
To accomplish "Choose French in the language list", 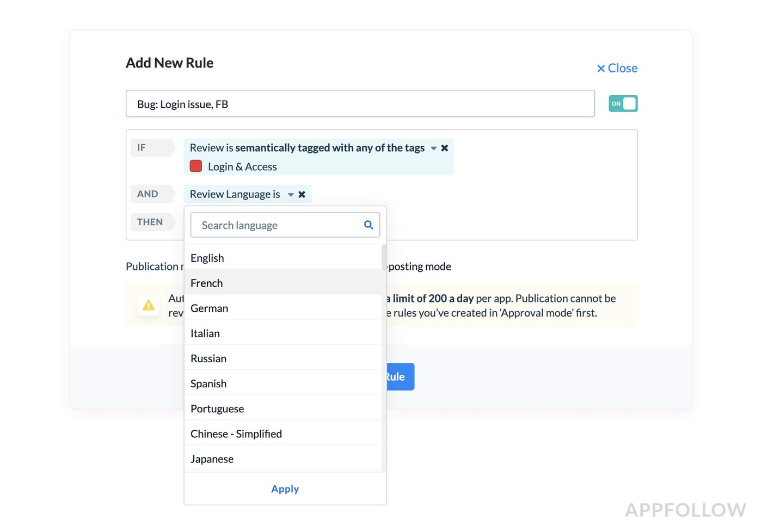I will (x=207, y=283).
